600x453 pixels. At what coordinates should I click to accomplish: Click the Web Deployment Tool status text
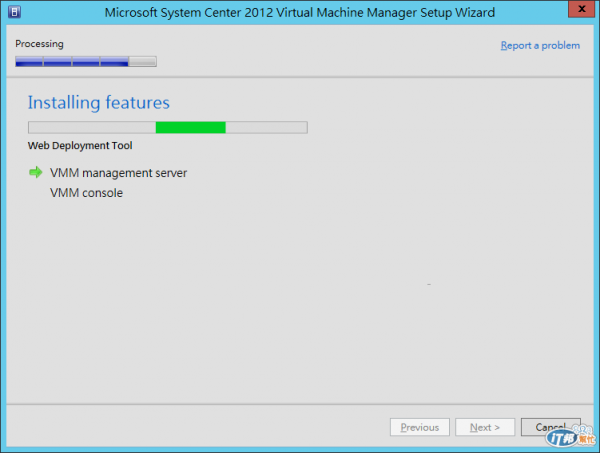point(80,146)
